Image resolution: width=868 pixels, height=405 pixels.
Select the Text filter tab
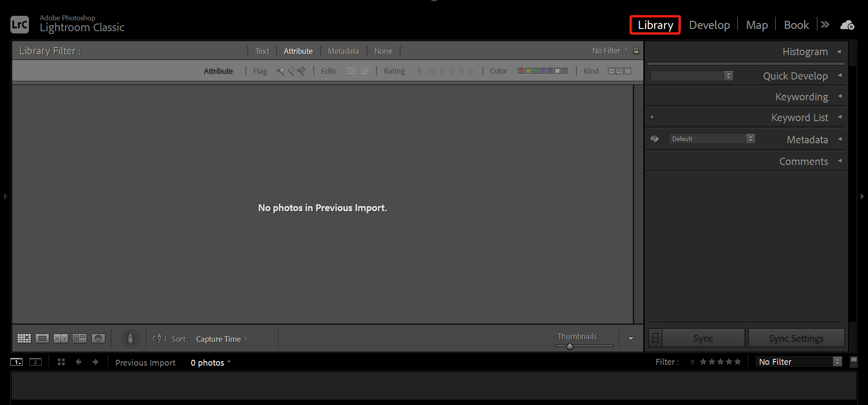262,51
